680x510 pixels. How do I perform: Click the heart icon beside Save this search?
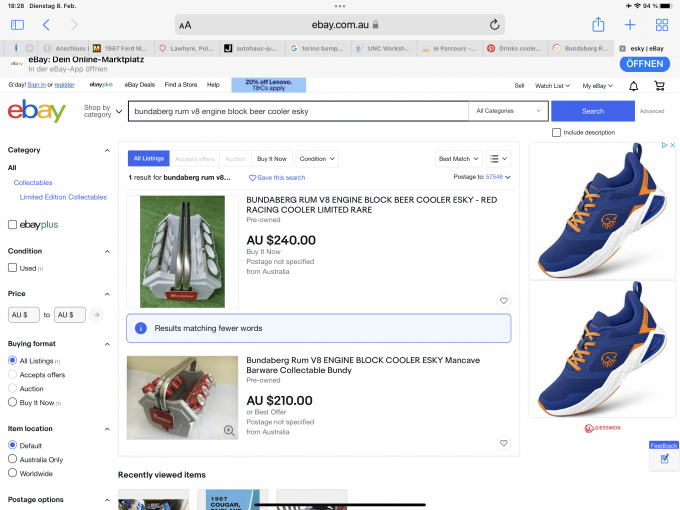click(x=252, y=178)
